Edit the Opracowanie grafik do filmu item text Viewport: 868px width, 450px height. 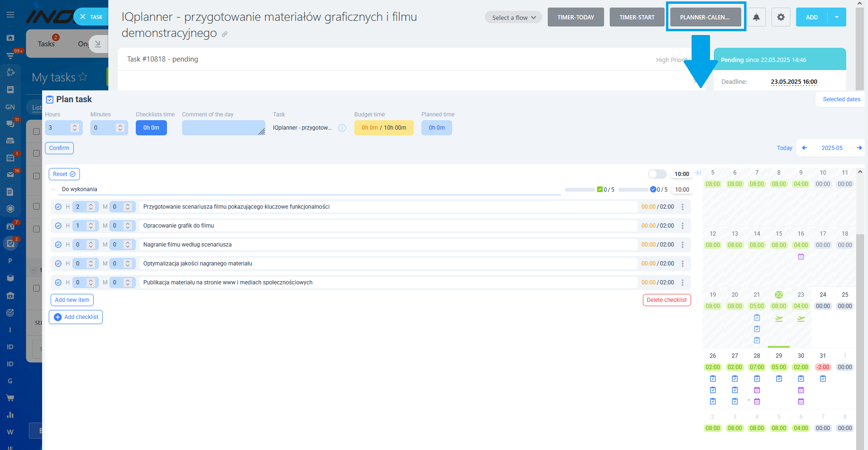(x=388, y=226)
